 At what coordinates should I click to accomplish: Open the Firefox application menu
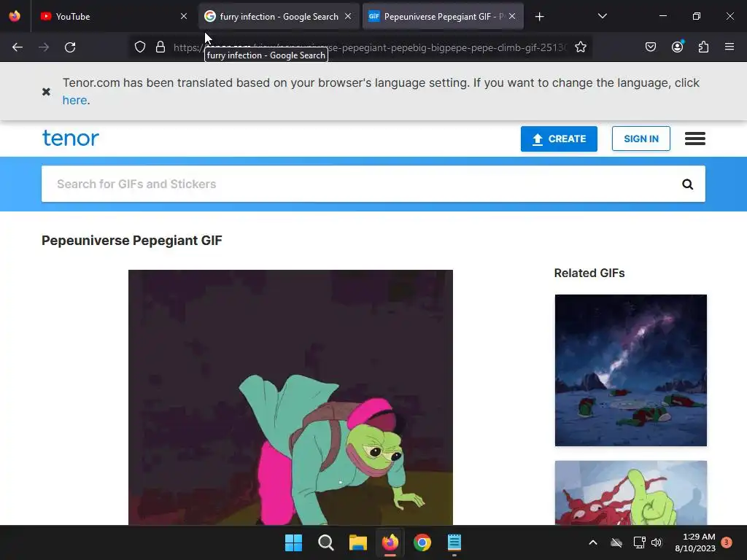[729, 47]
